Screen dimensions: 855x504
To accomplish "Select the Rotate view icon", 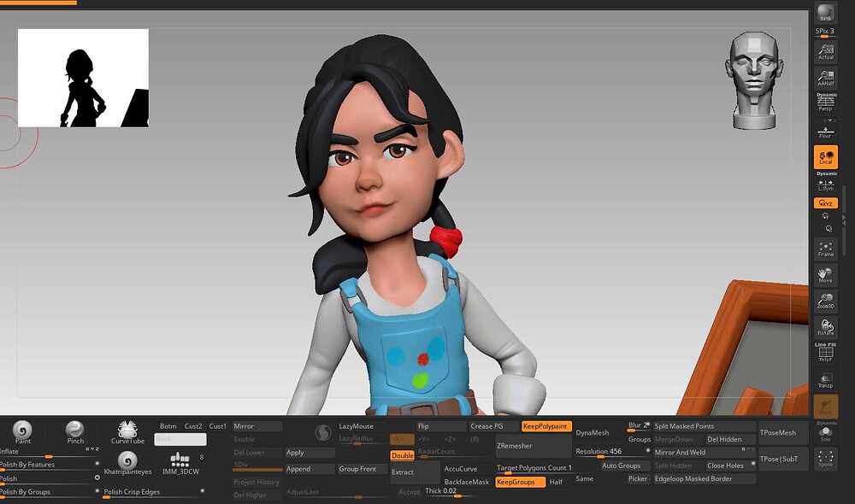I will pos(826,327).
